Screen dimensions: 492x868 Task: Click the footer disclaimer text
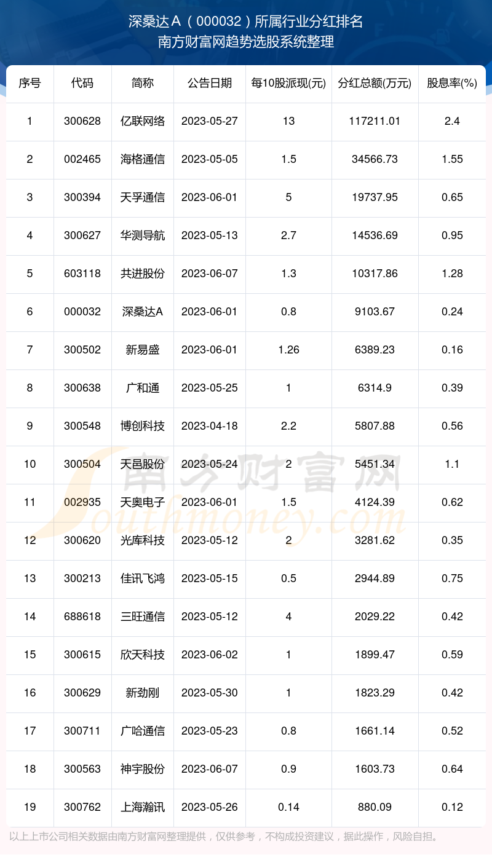(224, 837)
